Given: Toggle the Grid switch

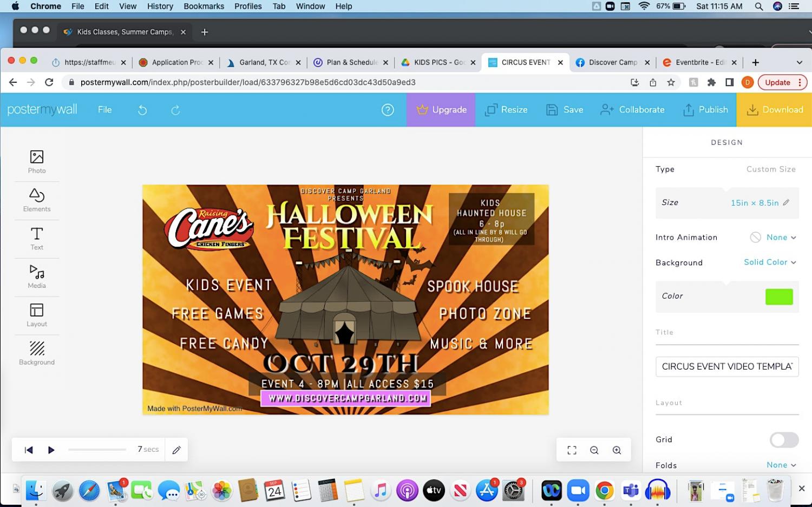Looking at the screenshot, I should pos(784,440).
